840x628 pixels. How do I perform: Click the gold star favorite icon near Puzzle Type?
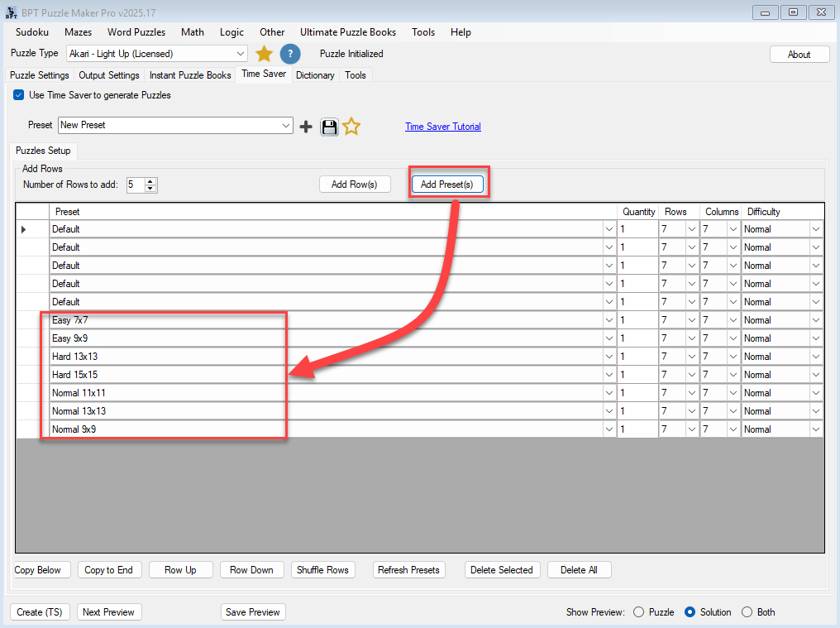[x=264, y=54]
